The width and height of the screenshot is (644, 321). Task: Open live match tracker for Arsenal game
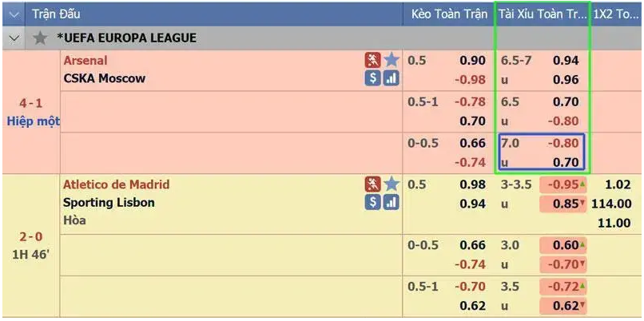tap(372, 60)
